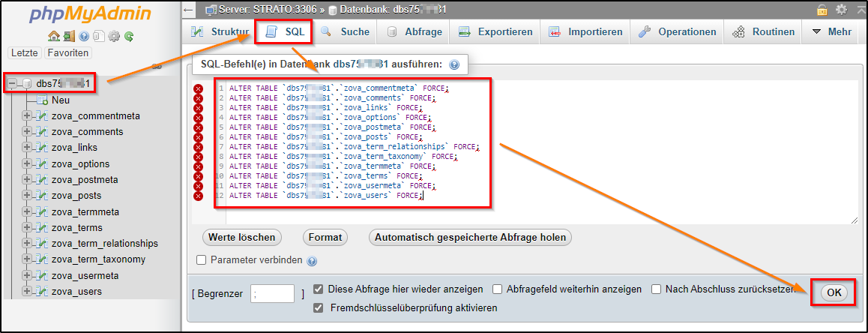868x333 pixels.
Task: Log out using the door exit icon
Action: click(69, 37)
